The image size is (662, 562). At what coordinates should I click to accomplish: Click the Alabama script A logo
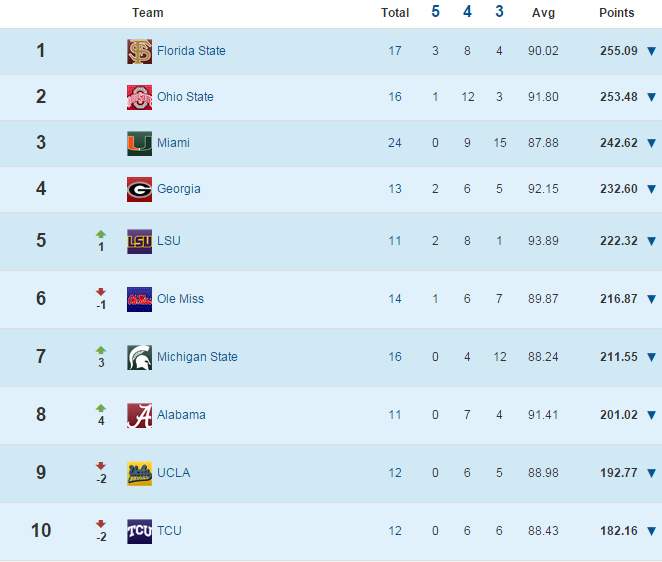pyautogui.click(x=139, y=415)
